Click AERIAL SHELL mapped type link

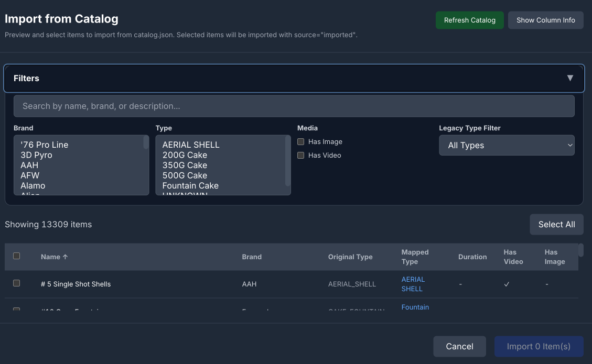413,284
